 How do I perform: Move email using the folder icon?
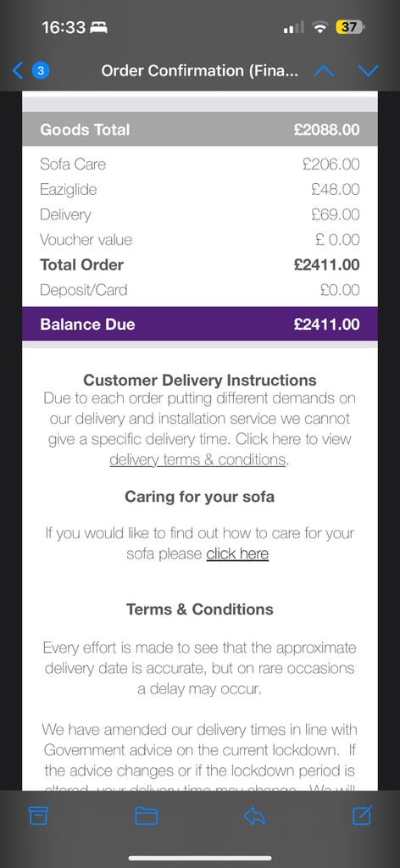[x=146, y=816]
